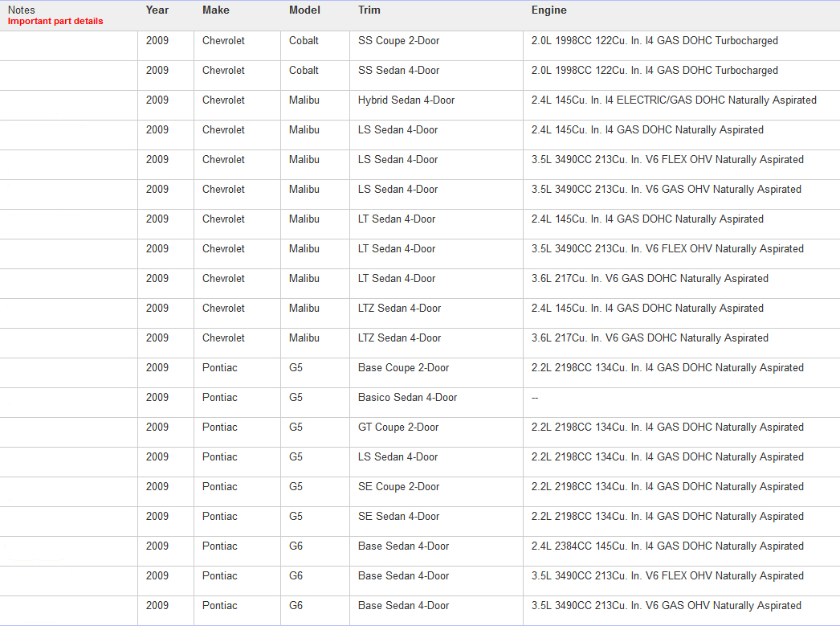Click the 2.4L engine for Malibu LT Sedan

click(647, 219)
